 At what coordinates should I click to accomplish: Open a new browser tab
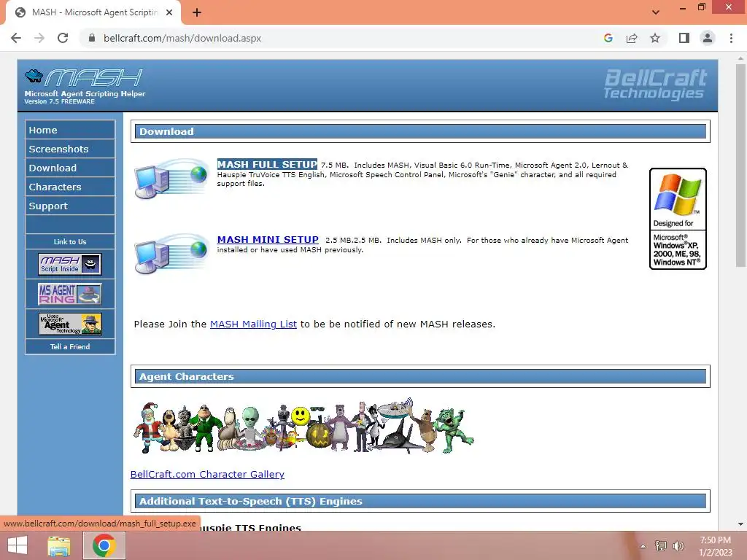pyautogui.click(x=197, y=12)
